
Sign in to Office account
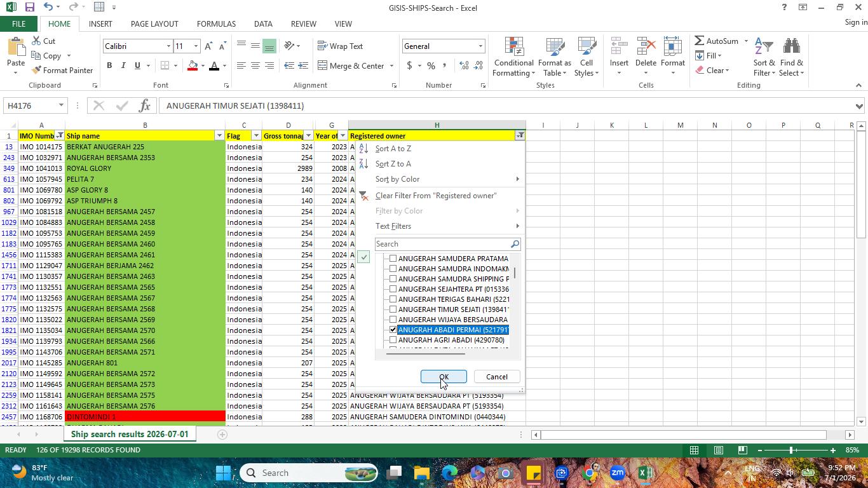[855, 22]
